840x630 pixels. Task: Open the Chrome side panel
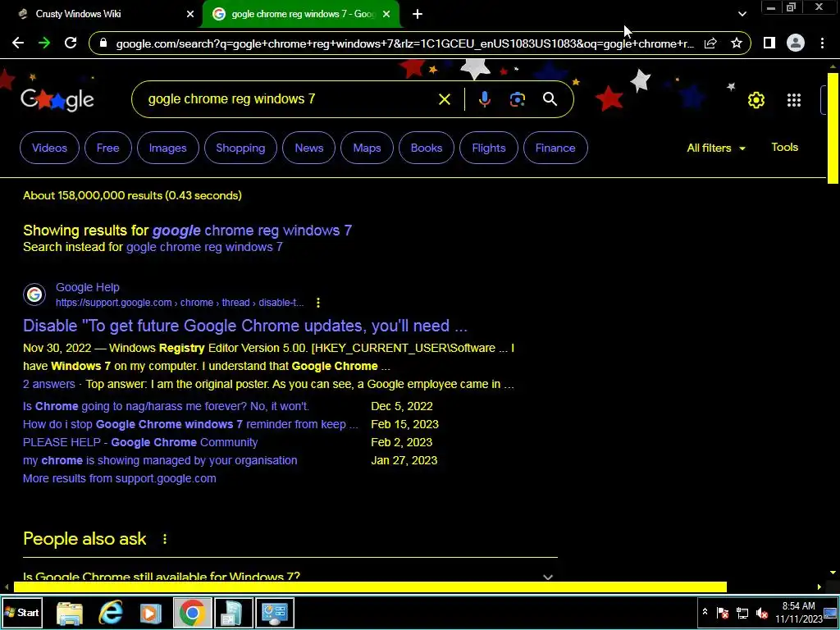(769, 43)
